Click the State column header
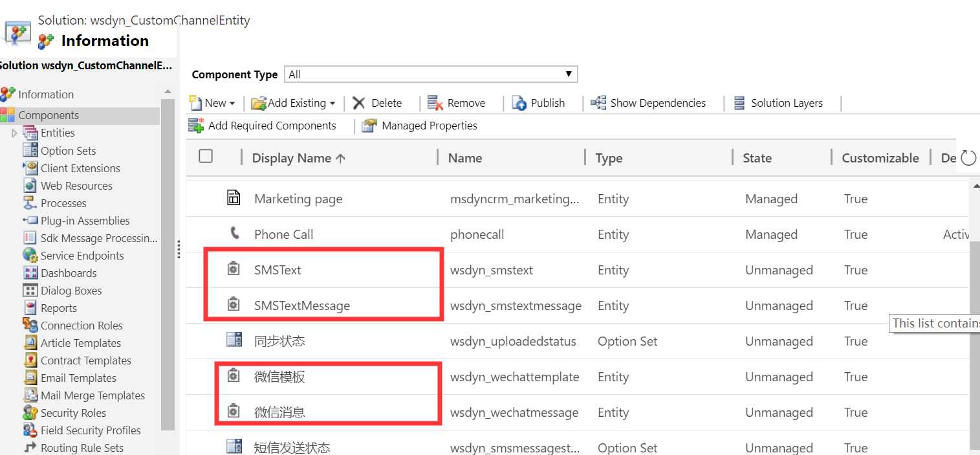 (x=757, y=158)
